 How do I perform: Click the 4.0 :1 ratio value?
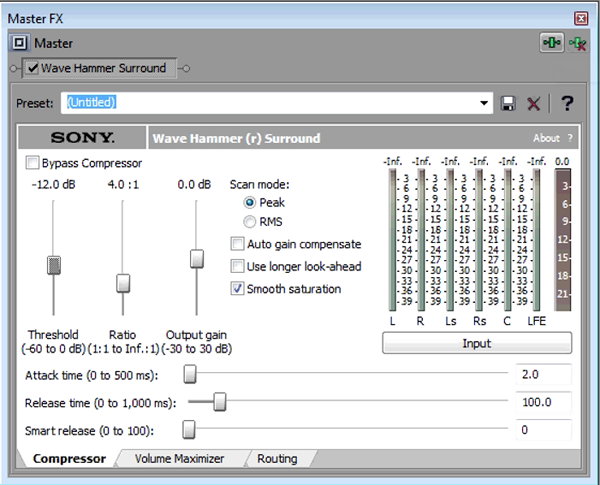click(x=123, y=185)
